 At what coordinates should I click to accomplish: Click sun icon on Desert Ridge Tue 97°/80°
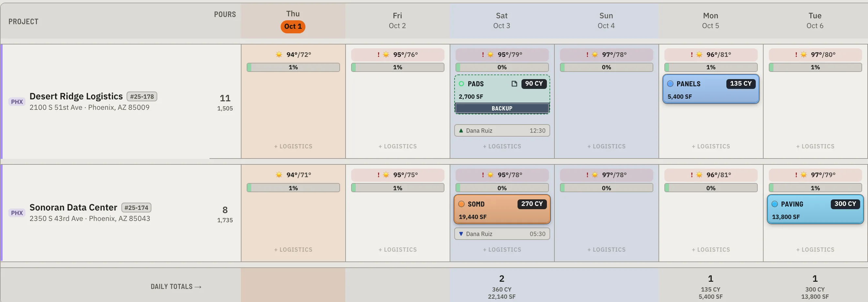point(804,54)
